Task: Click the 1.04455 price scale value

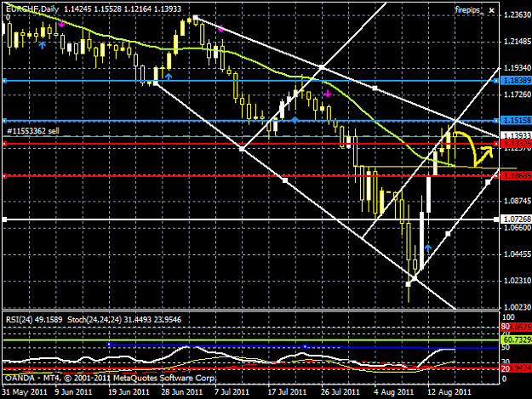Action: 518,254
